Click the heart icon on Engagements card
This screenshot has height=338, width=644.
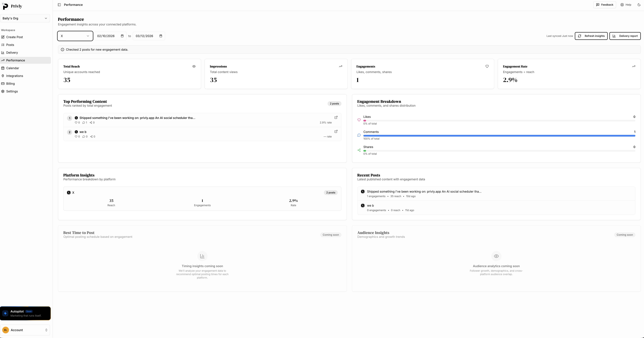pyautogui.click(x=487, y=66)
